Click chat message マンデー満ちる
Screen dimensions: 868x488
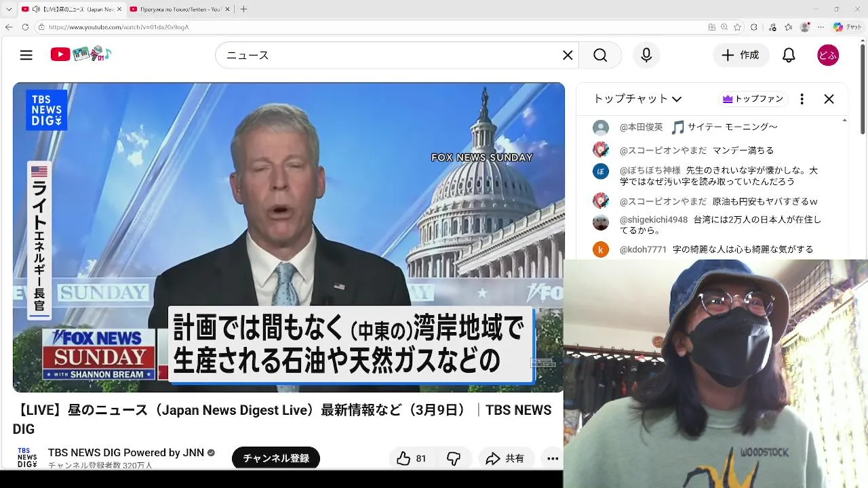(x=743, y=150)
